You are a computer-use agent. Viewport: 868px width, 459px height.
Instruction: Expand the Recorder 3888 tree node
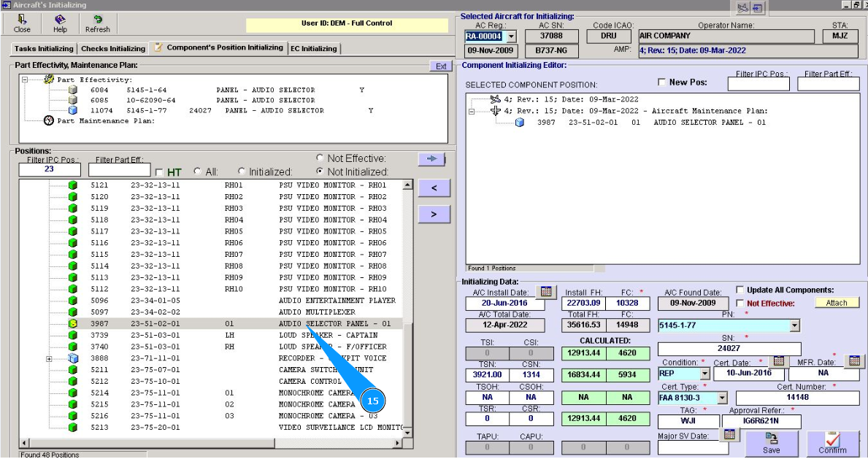(49, 358)
